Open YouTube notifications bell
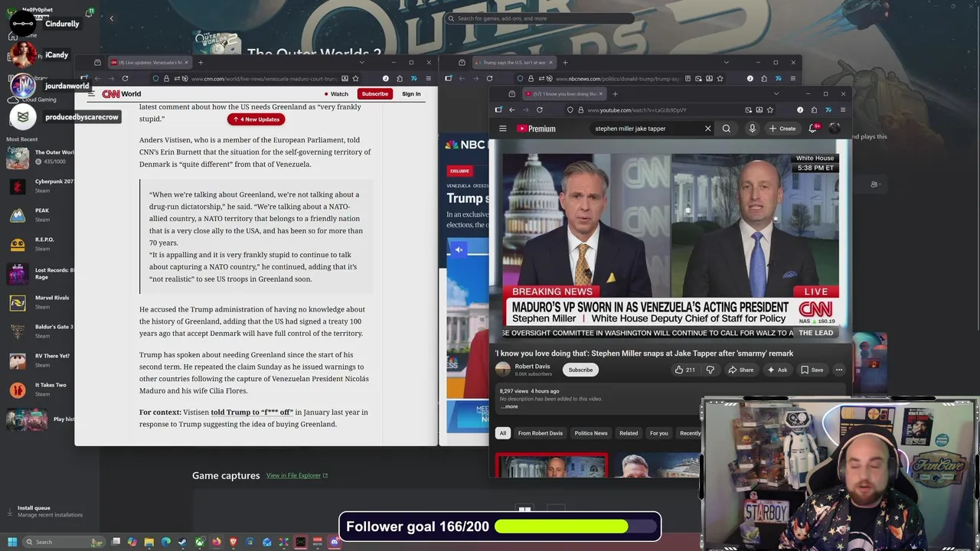980x551 pixels. 813,129
